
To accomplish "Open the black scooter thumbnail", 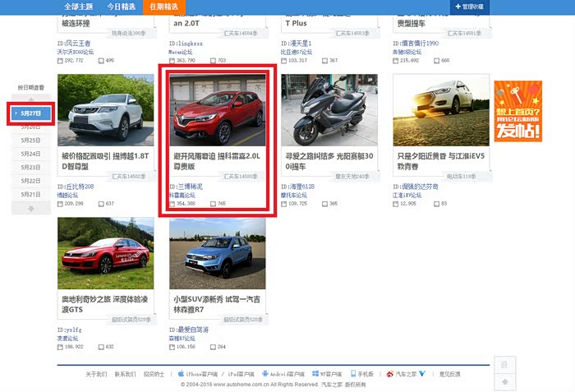I will [x=329, y=111].
